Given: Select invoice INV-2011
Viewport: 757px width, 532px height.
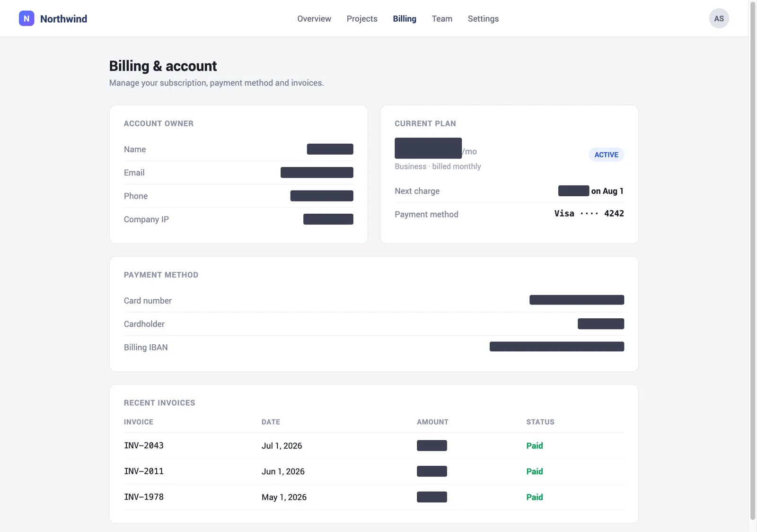Looking at the screenshot, I should [x=144, y=471].
